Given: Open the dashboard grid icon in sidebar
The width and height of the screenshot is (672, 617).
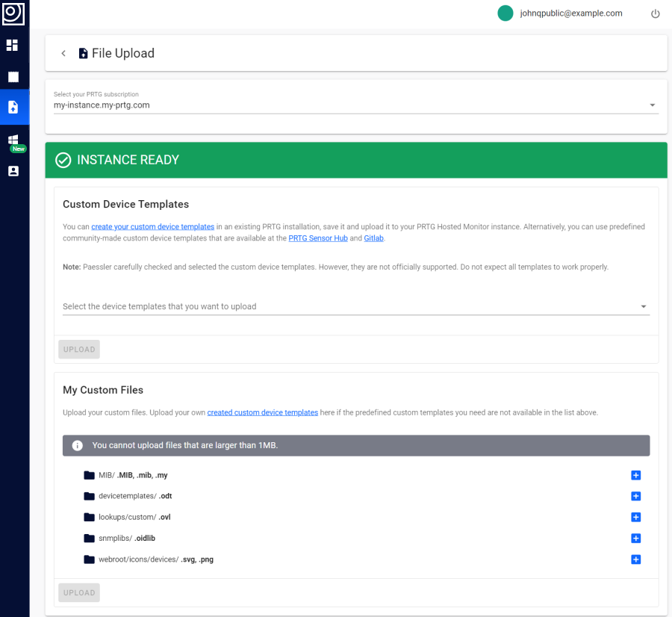Looking at the screenshot, I should [12, 46].
